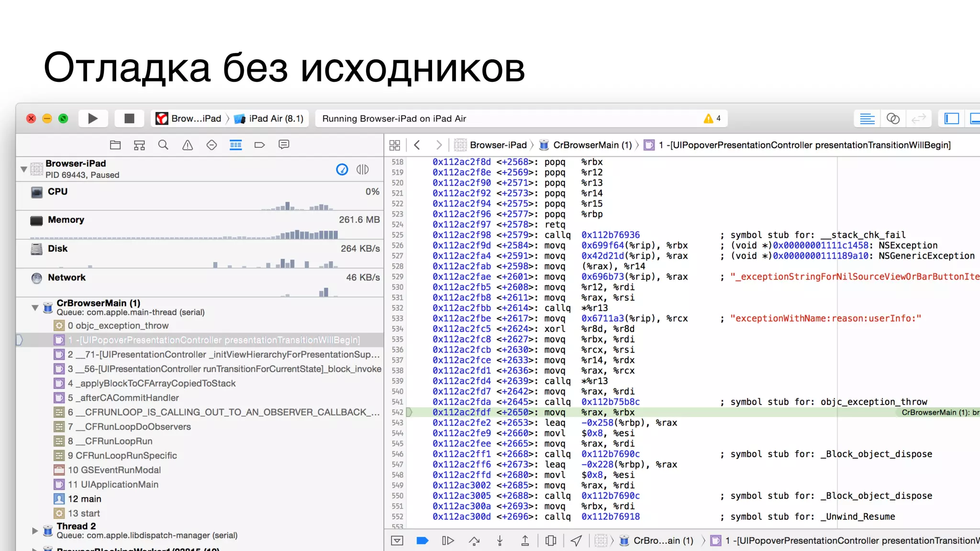Select frame 0 objc_exception_throw
The height and width of the screenshot is (551, 980).
click(200, 326)
